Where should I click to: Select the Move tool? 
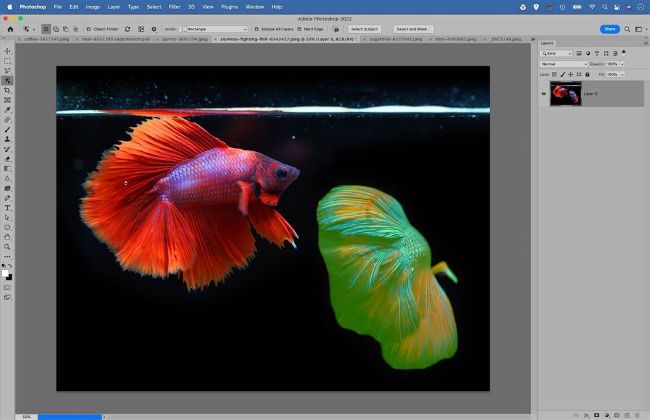(x=7, y=51)
